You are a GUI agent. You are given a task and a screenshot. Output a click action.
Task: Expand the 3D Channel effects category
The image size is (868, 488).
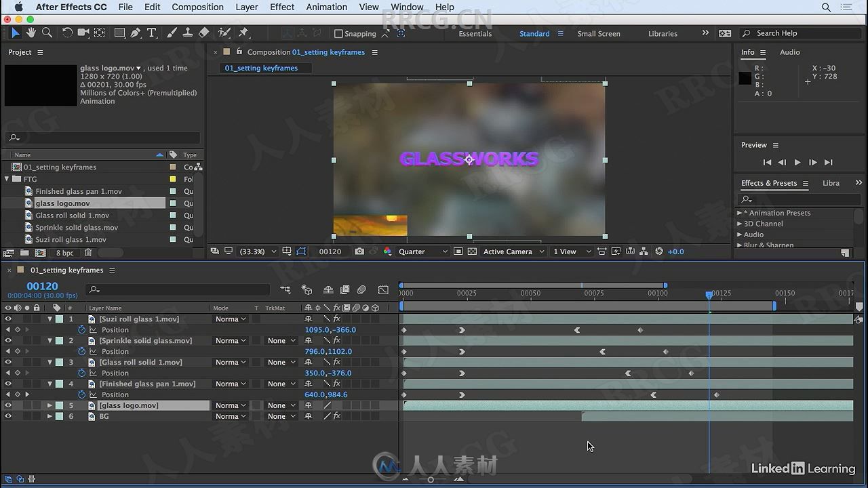coord(740,224)
